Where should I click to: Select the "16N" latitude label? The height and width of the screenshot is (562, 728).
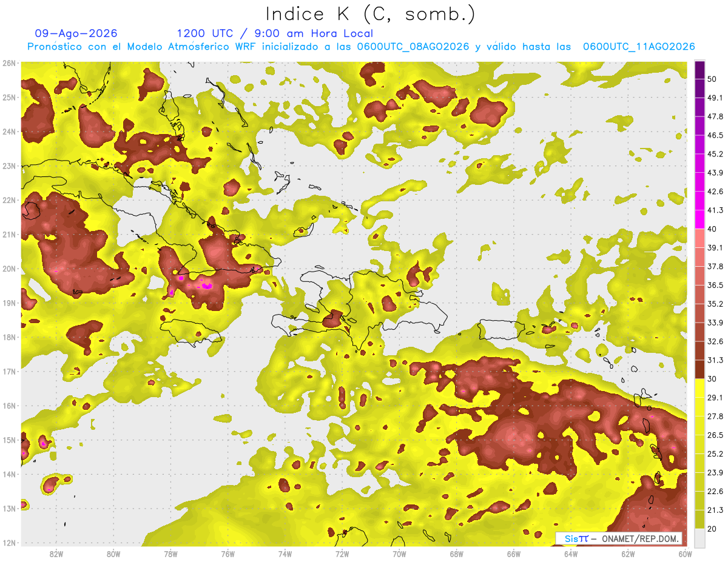point(10,406)
